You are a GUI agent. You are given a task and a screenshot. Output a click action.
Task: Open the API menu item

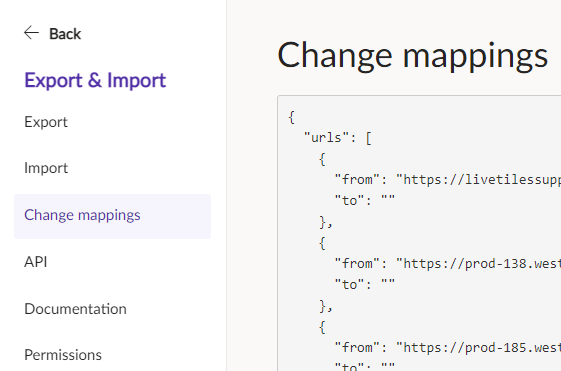(35, 262)
